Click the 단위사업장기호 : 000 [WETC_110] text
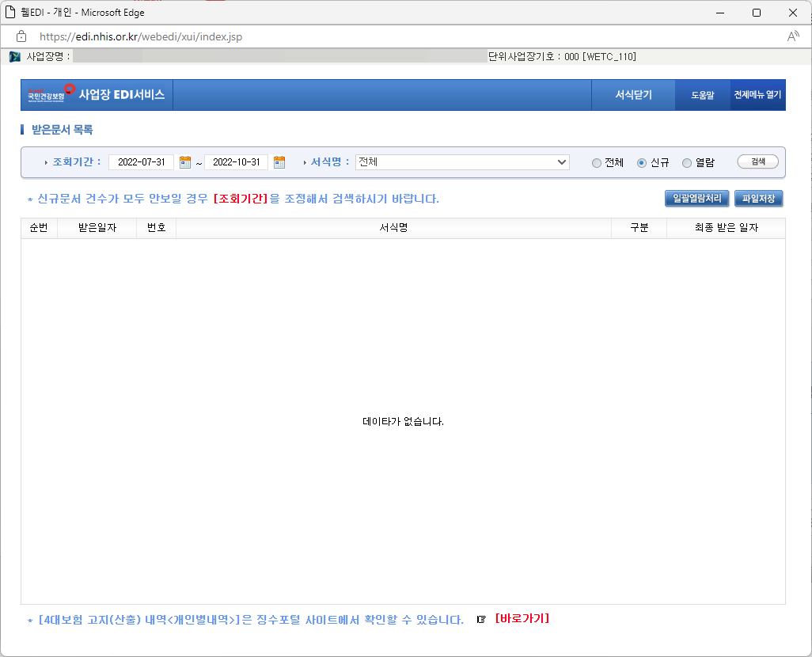This screenshot has width=812, height=657. [x=563, y=56]
